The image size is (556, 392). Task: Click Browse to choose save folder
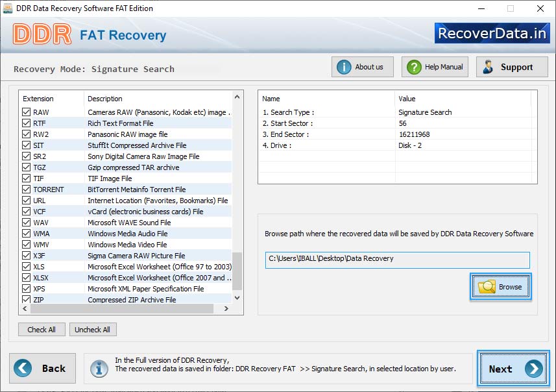pyautogui.click(x=501, y=287)
